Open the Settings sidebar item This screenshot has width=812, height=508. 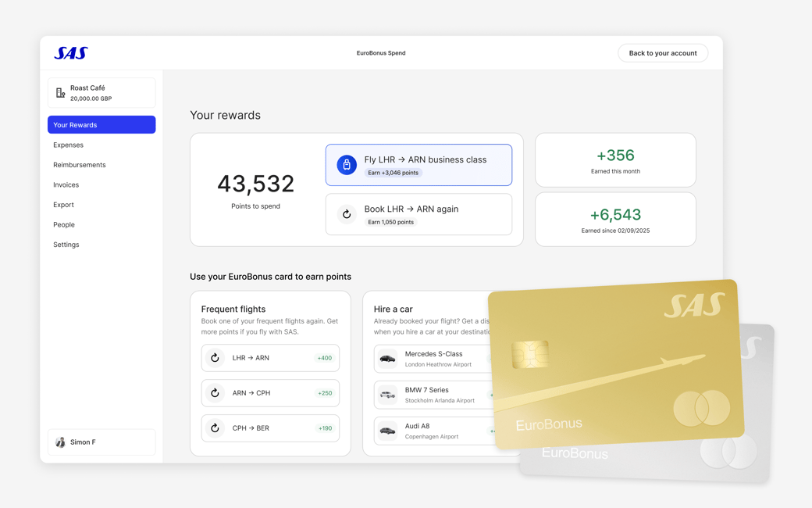[x=66, y=245]
